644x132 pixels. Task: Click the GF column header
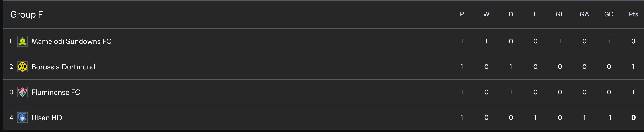point(560,14)
